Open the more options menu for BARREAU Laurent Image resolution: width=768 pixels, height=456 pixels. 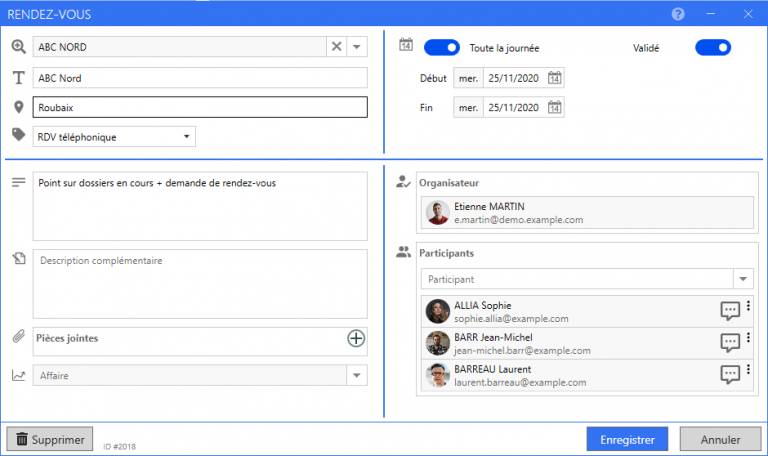click(748, 369)
